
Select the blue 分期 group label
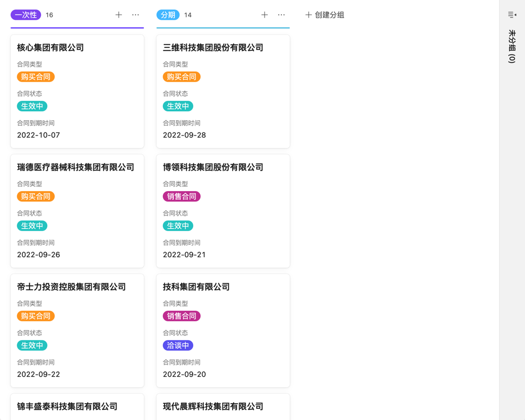pyautogui.click(x=168, y=15)
